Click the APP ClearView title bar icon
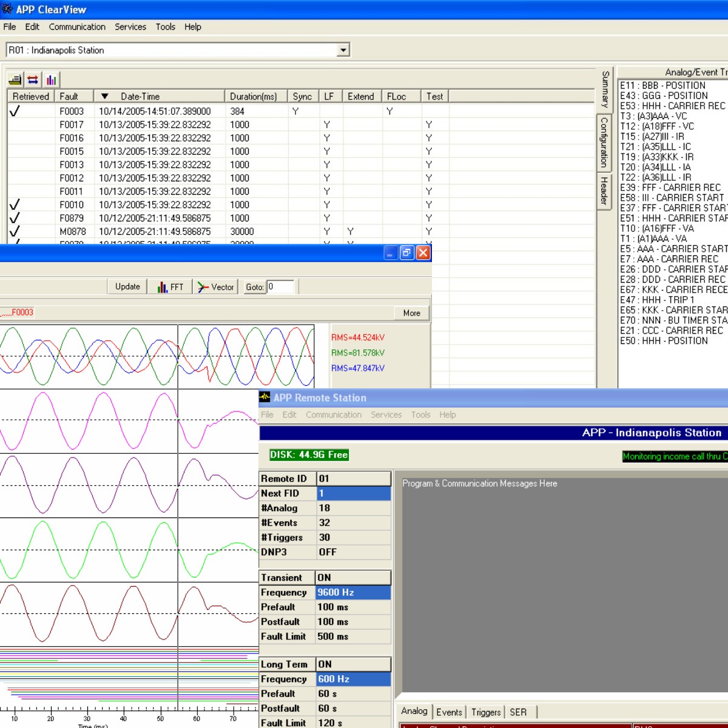The height and width of the screenshot is (728, 728). (7, 9)
